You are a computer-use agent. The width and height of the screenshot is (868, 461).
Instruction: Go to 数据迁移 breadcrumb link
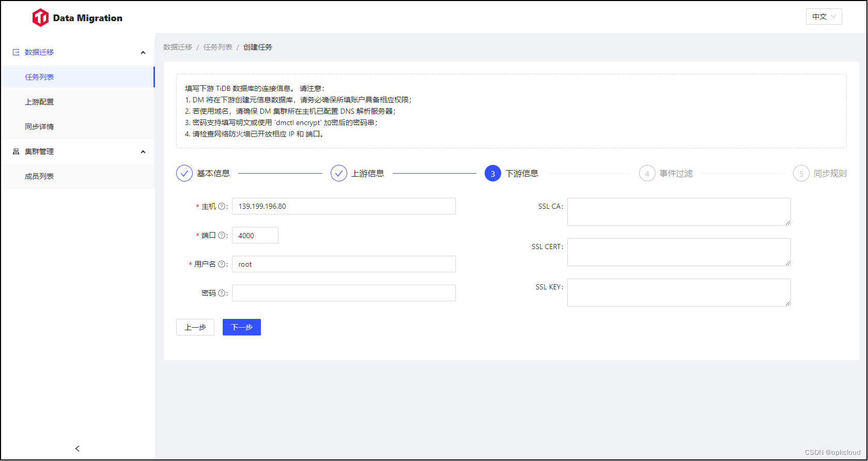click(x=178, y=47)
